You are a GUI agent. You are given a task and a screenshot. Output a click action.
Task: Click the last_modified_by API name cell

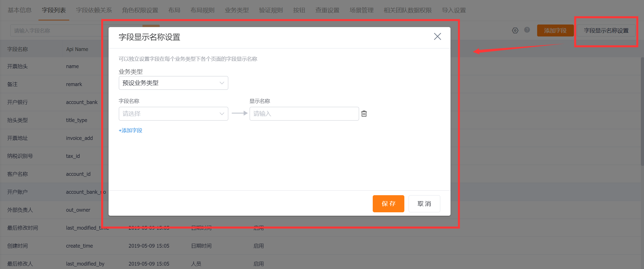pyautogui.click(x=85, y=264)
